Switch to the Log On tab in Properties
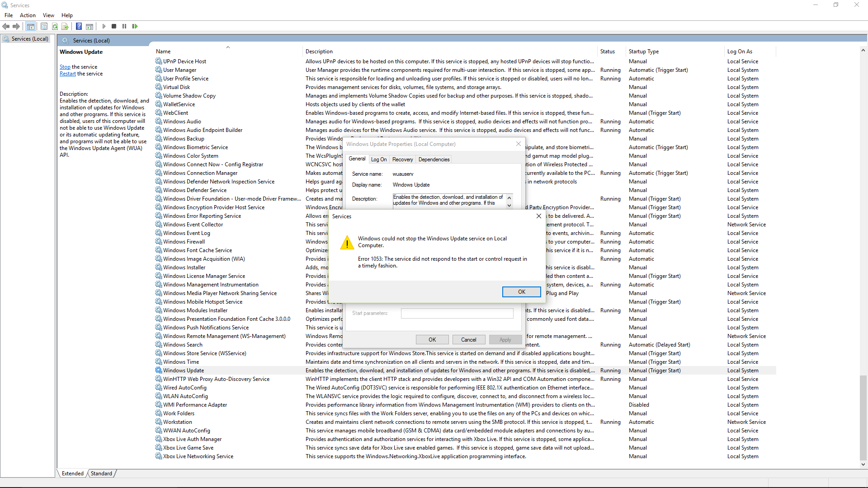 (x=379, y=160)
